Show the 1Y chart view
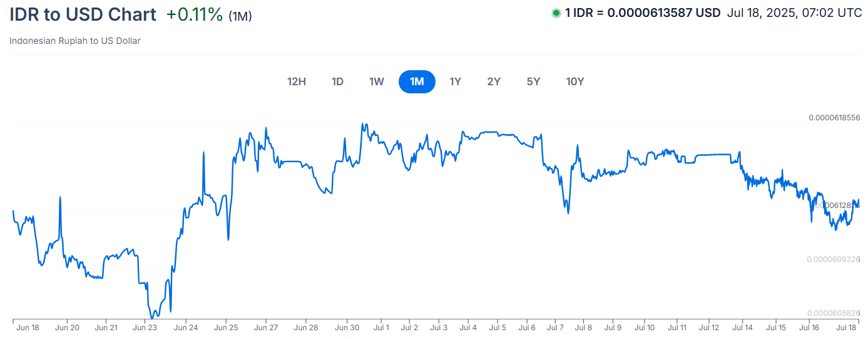This screenshot has width=868, height=339. pyautogui.click(x=455, y=81)
